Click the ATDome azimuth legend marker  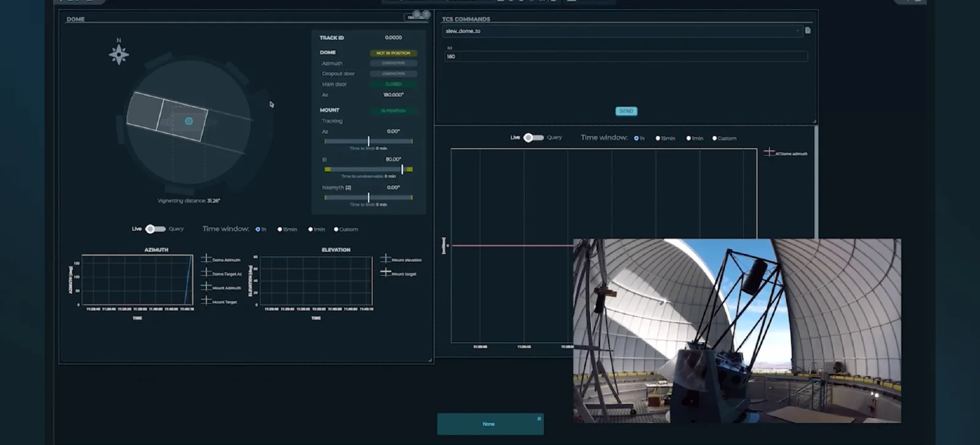pyautogui.click(x=769, y=152)
